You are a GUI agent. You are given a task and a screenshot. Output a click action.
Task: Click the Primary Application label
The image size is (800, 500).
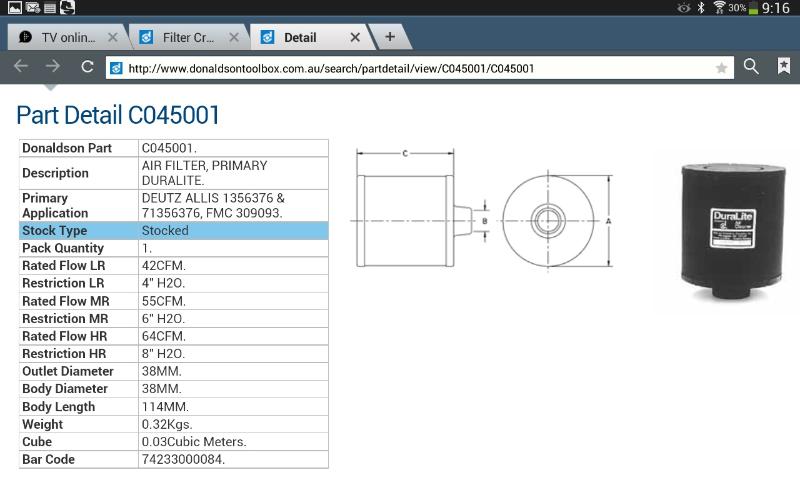click(x=55, y=205)
